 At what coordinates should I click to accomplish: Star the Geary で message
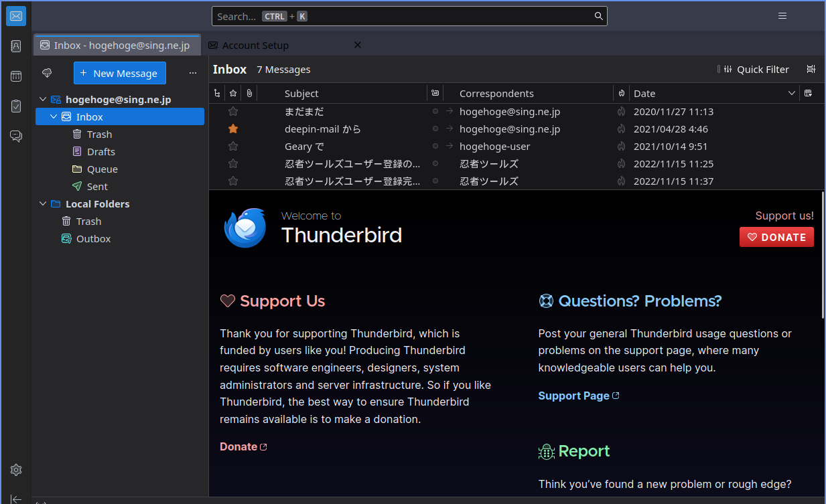tap(233, 147)
